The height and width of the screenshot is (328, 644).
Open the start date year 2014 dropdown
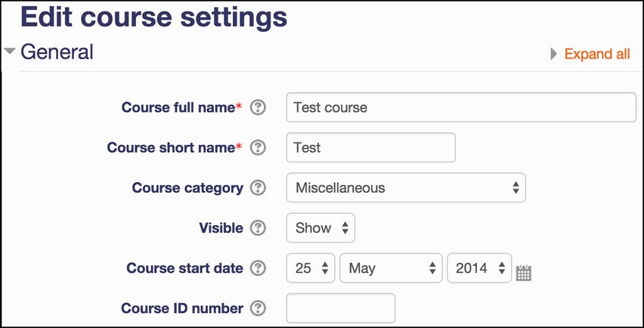tap(479, 268)
